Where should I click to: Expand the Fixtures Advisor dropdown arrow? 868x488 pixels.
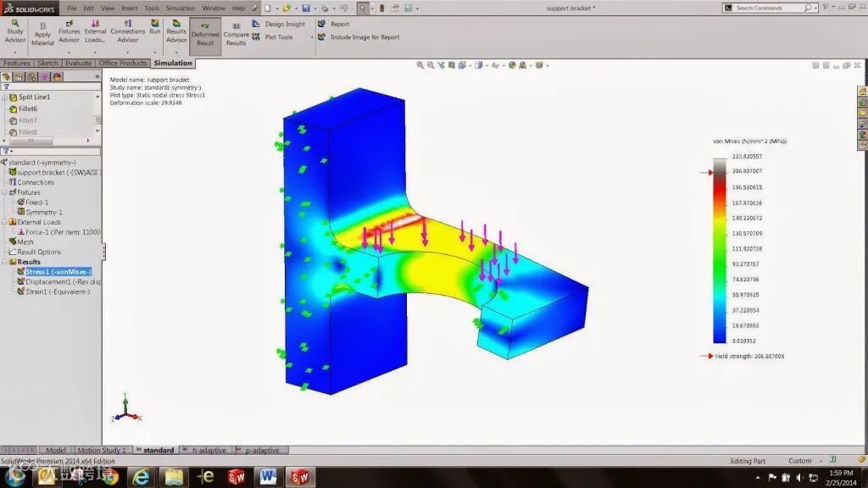pos(70,53)
